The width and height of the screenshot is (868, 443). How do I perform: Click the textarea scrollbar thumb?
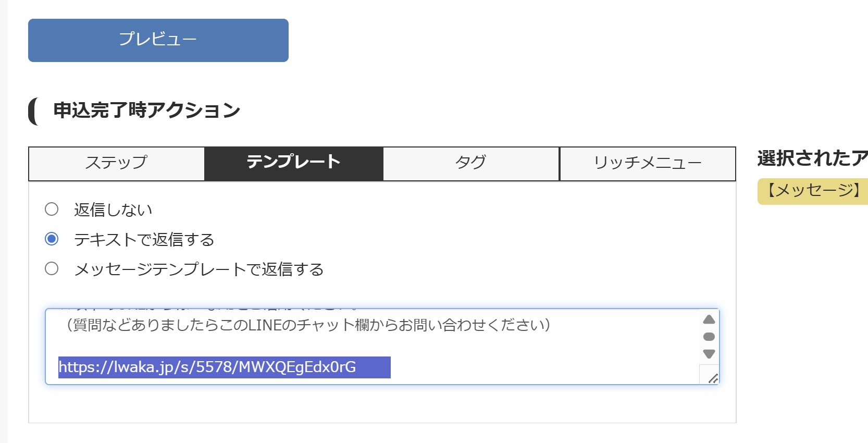click(709, 337)
